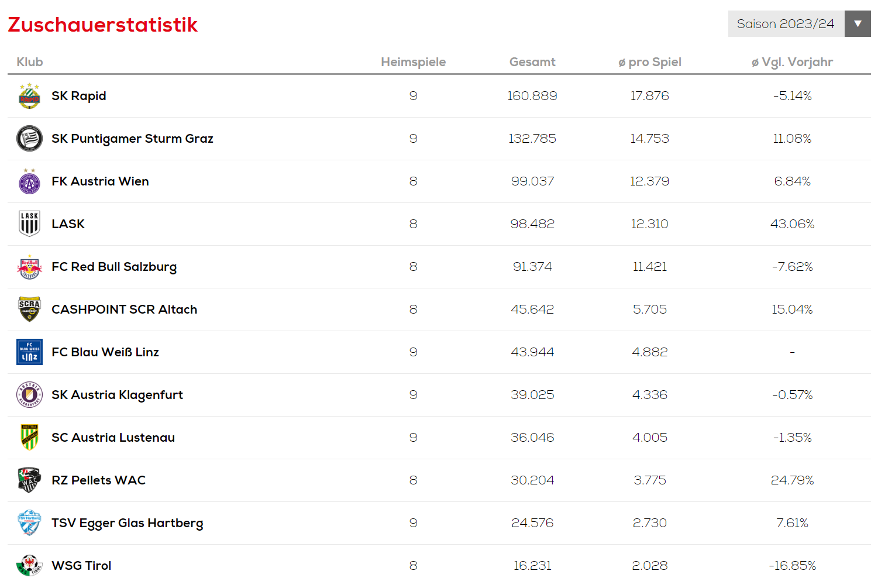
Task: Open RZ Pellets WAC link
Action: [98, 480]
